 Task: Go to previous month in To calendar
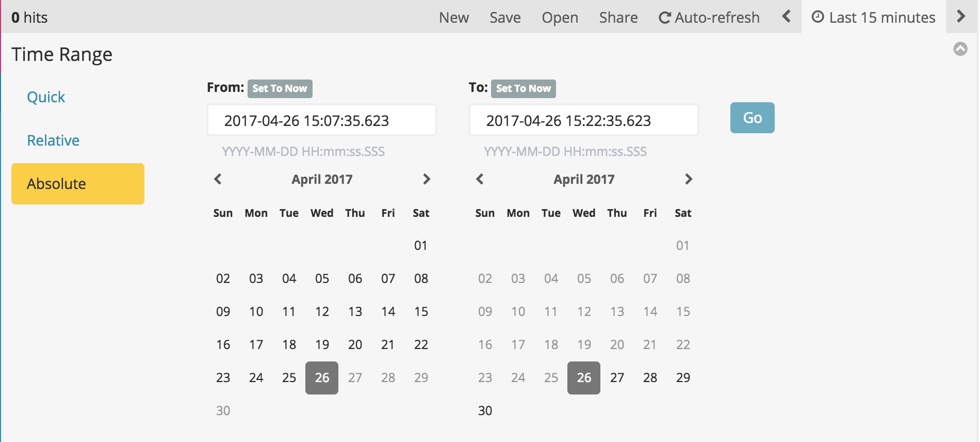(480, 179)
